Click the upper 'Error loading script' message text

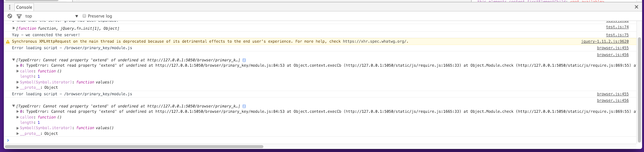72,48
